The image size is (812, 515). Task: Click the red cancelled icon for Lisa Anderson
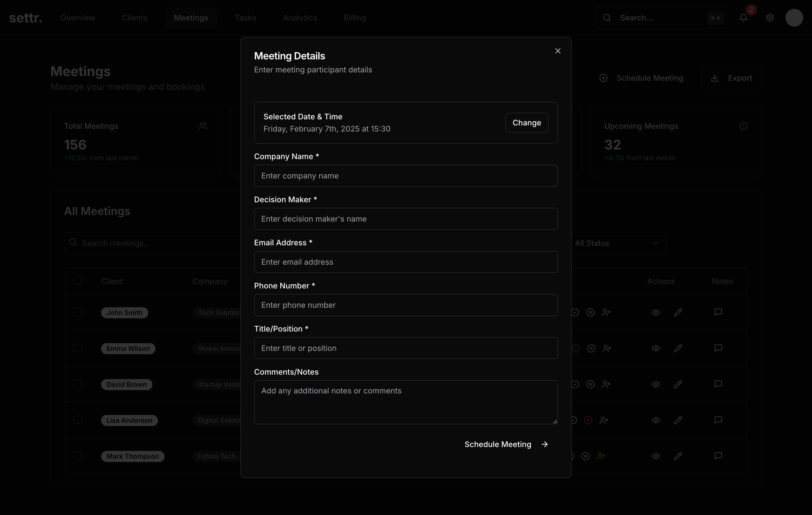pos(588,420)
